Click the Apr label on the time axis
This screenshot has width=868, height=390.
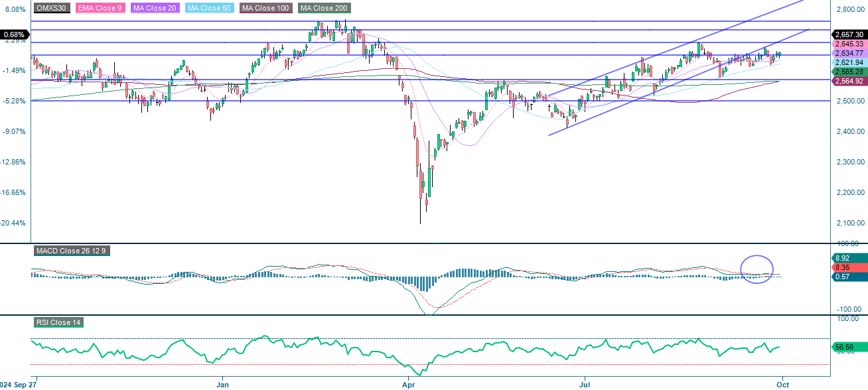tap(409, 383)
